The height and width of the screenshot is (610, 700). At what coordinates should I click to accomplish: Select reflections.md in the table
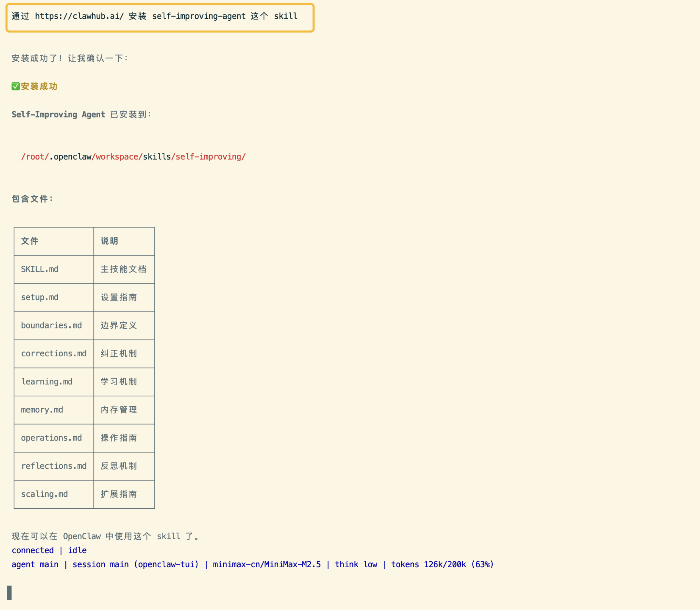(54, 466)
